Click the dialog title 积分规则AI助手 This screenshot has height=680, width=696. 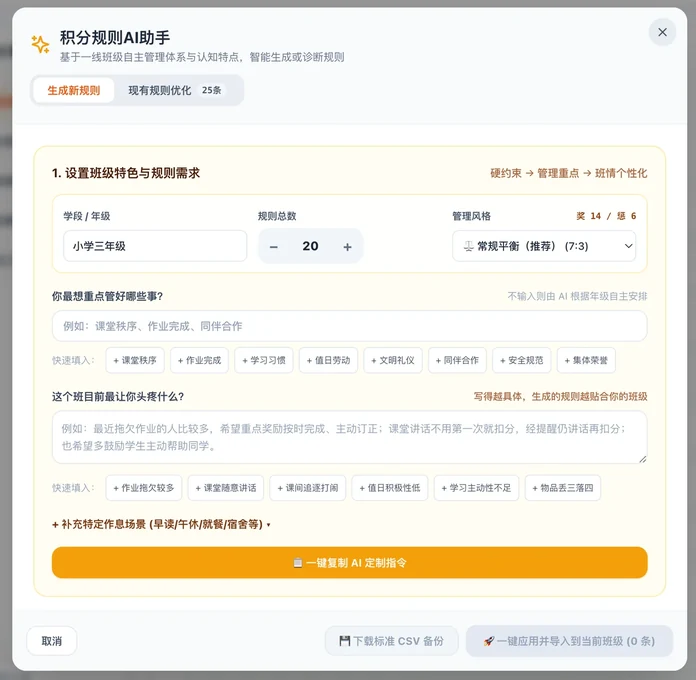tap(115, 37)
